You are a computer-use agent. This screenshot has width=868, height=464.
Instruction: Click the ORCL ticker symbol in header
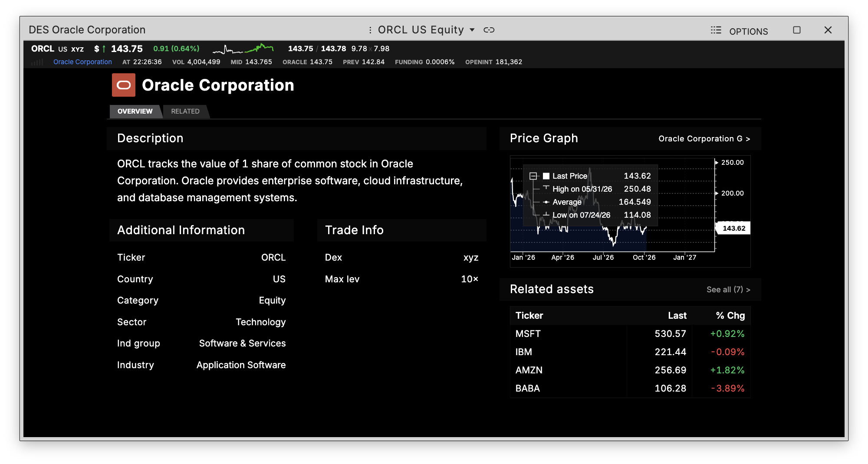43,49
